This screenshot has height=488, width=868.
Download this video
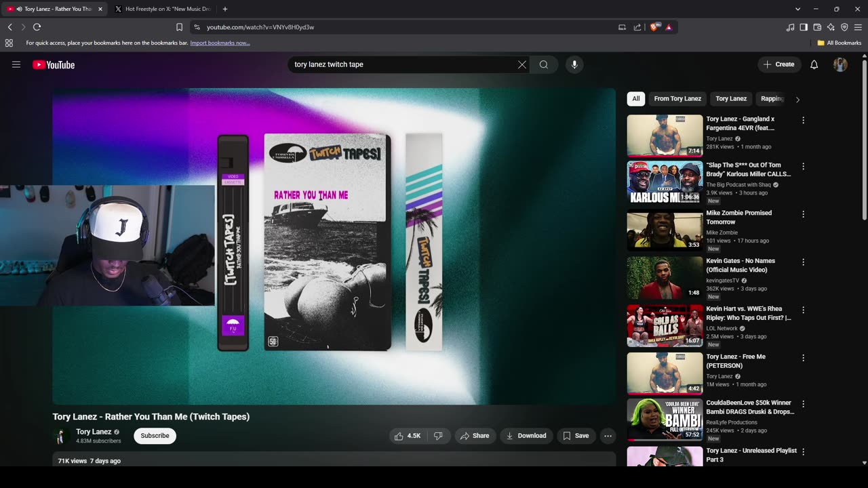[526, 436]
